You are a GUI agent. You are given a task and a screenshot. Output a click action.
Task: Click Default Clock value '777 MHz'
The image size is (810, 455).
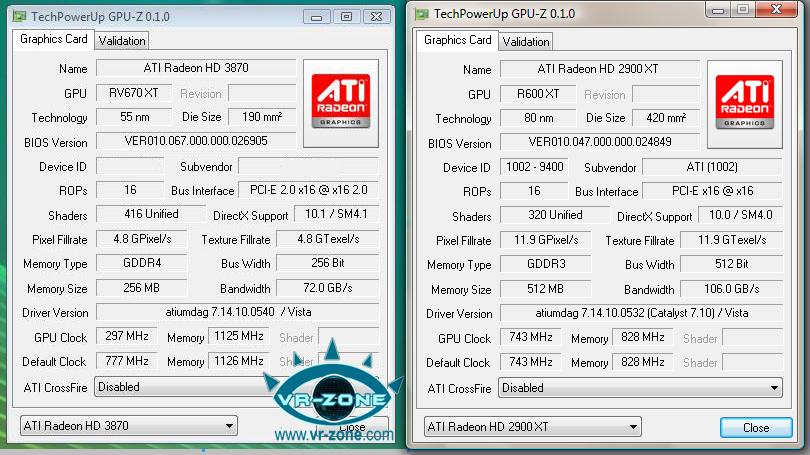pos(127,360)
